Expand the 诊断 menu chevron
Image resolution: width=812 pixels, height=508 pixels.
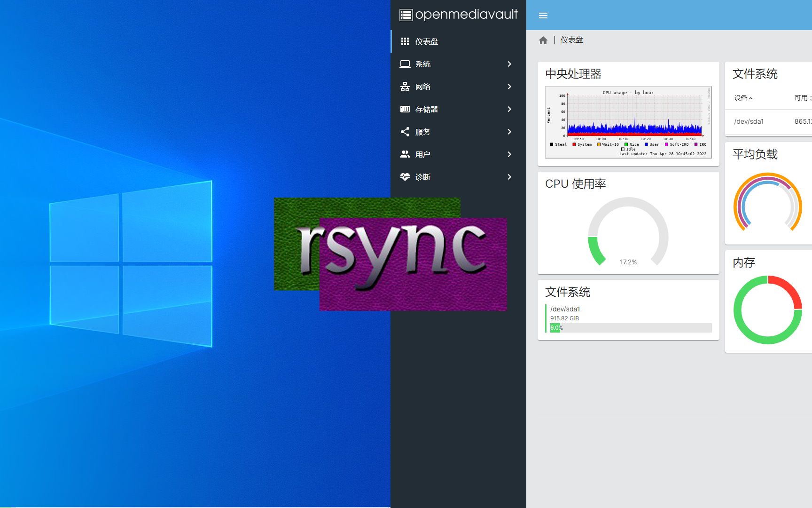tap(509, 177)
